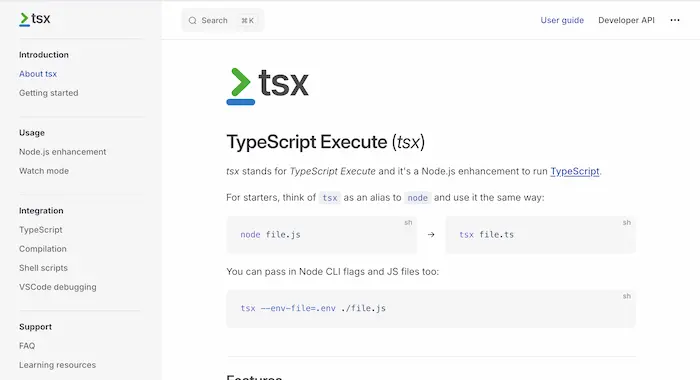Open the Watch mode page
This screenshot has width=700, height=380.
[x=44, y=171]
